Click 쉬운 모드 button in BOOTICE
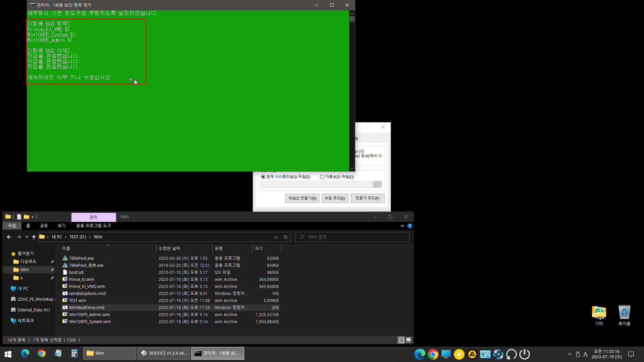This screenshot has height=362, width=644. (x=335, y=198)
